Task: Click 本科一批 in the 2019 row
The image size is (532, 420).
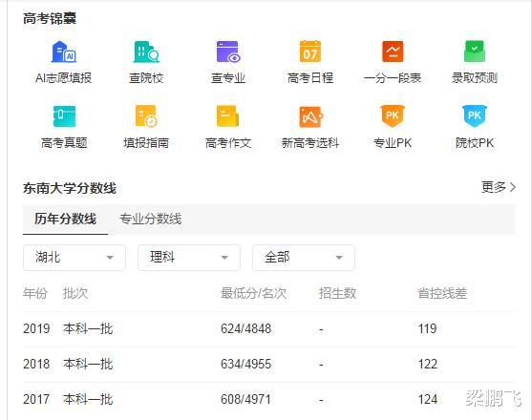Action: (88, 328)
